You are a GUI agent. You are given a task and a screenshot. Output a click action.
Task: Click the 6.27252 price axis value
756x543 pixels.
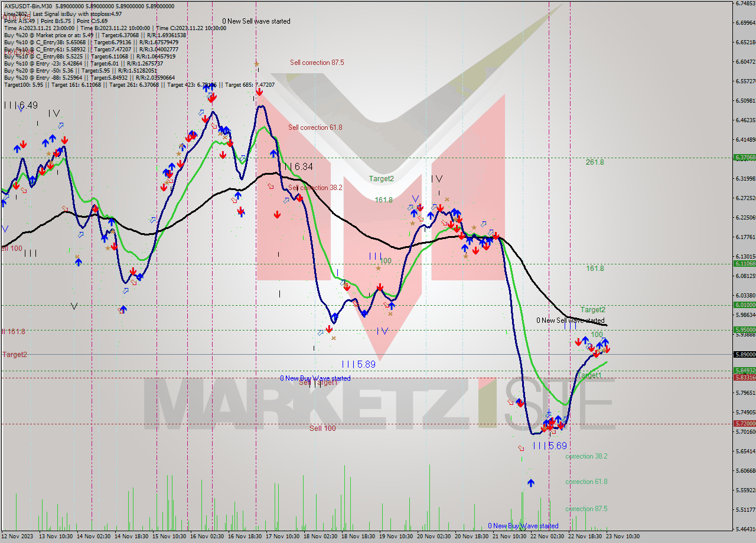(745, 198)
